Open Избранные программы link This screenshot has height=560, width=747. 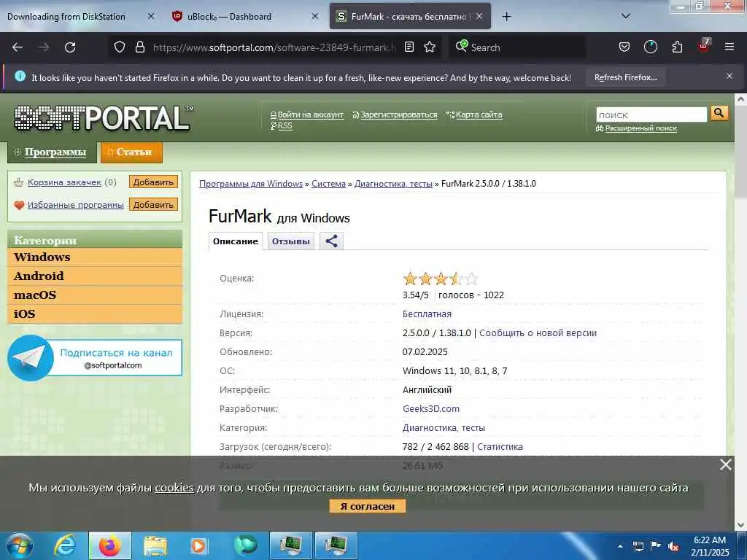(x=75, y=205)
